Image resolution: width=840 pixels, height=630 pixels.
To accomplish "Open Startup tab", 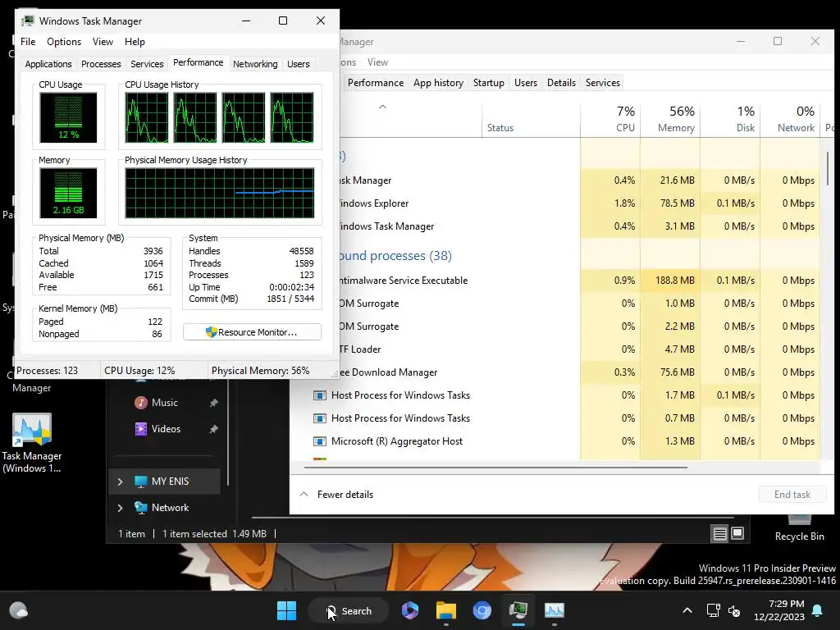I will coord(489,83).
